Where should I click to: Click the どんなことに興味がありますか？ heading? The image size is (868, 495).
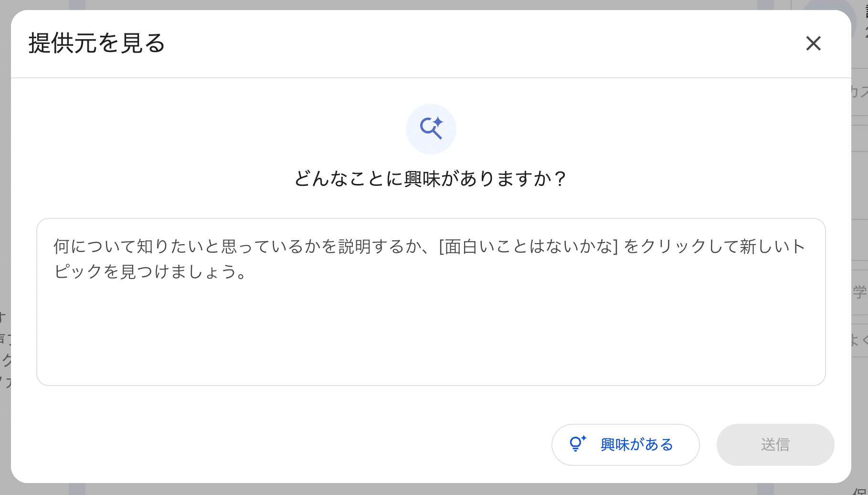[431, 179]
